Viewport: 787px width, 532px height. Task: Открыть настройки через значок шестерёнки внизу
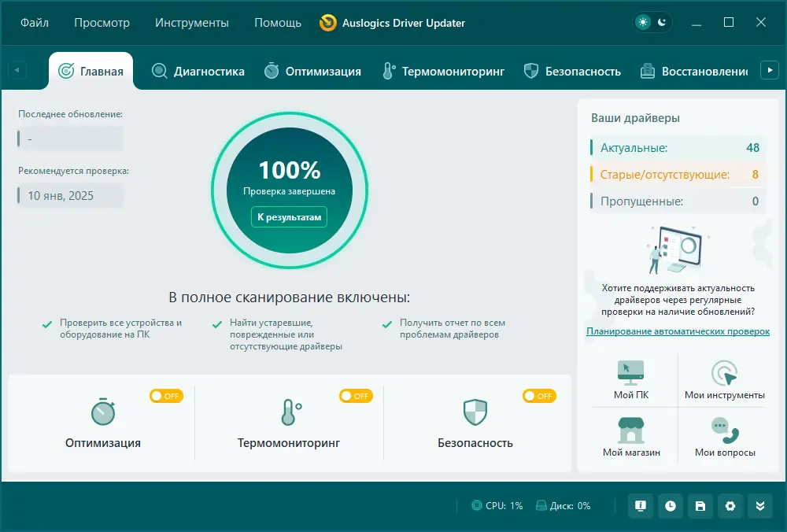[x=730, y=506]
